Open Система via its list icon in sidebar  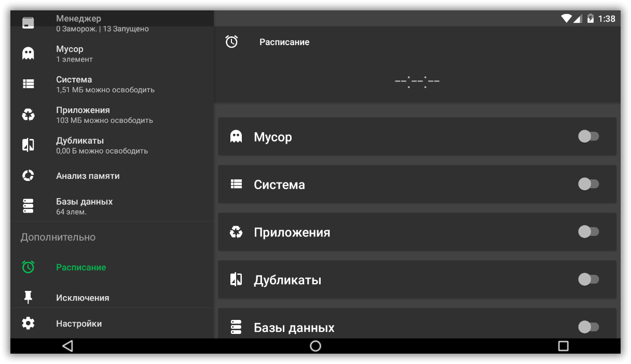coord(28,84)
